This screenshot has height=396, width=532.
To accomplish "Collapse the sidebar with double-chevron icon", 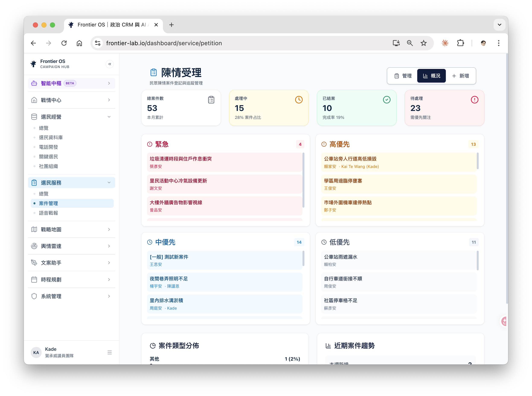I will (x=109, y=64).
